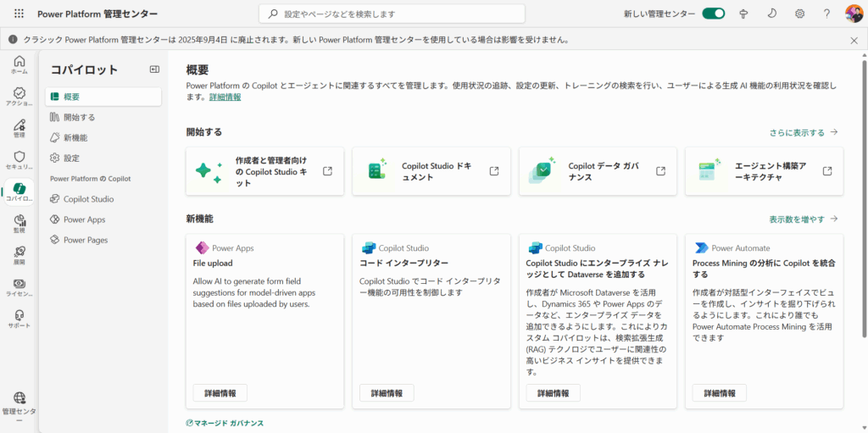Open Copilot Studio in side menu
The height and width of the screenshot is (433, 868).
coord(88,199)
